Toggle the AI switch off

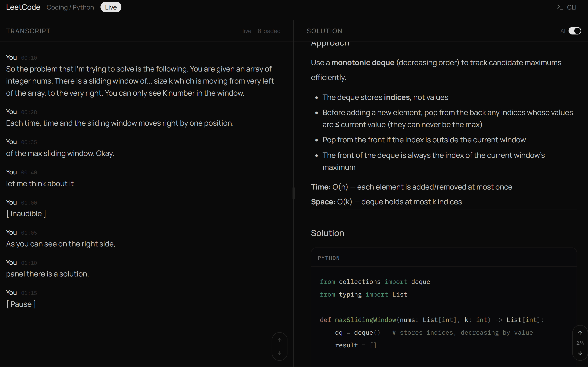point(574,31)
